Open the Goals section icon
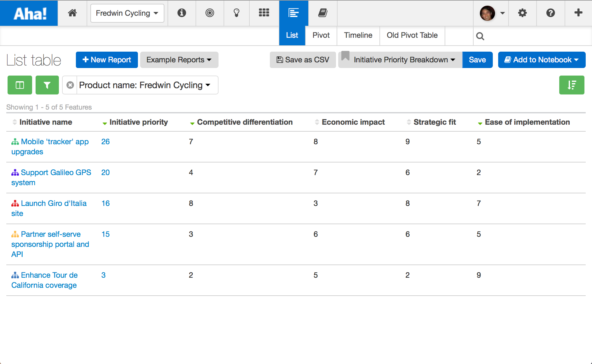Screen dimensions: 592x364 (x=210, y=13)
